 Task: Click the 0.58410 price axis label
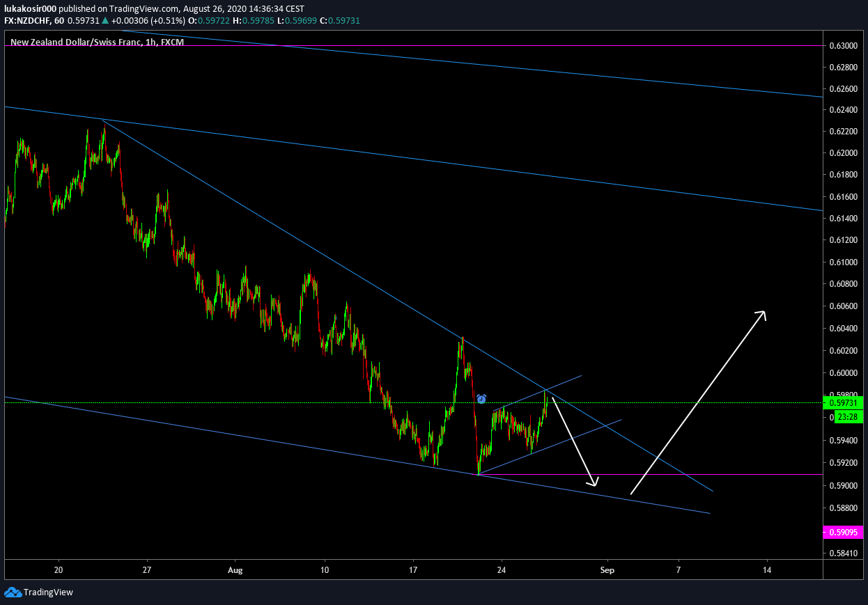843,554
